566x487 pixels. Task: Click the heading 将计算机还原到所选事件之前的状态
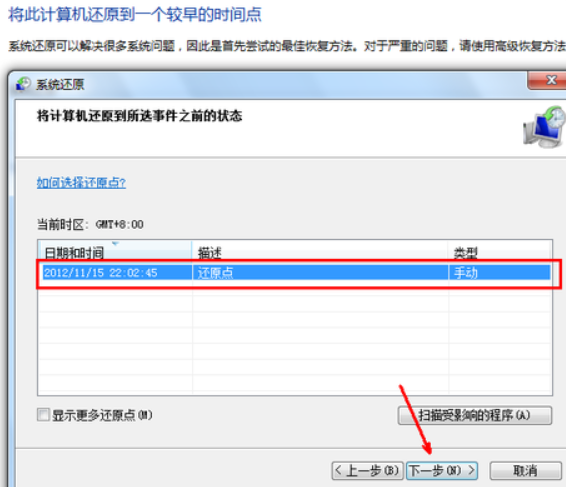click(x=139, y=116)
